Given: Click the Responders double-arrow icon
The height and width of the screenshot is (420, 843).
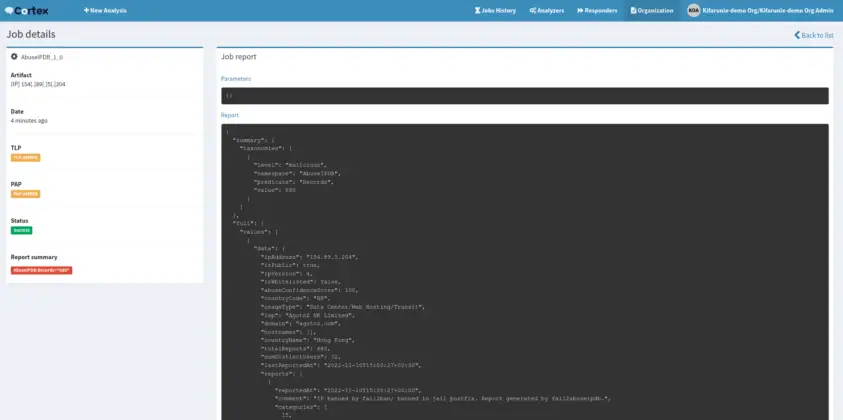Looking at the screenshot, I should [578, 10].
